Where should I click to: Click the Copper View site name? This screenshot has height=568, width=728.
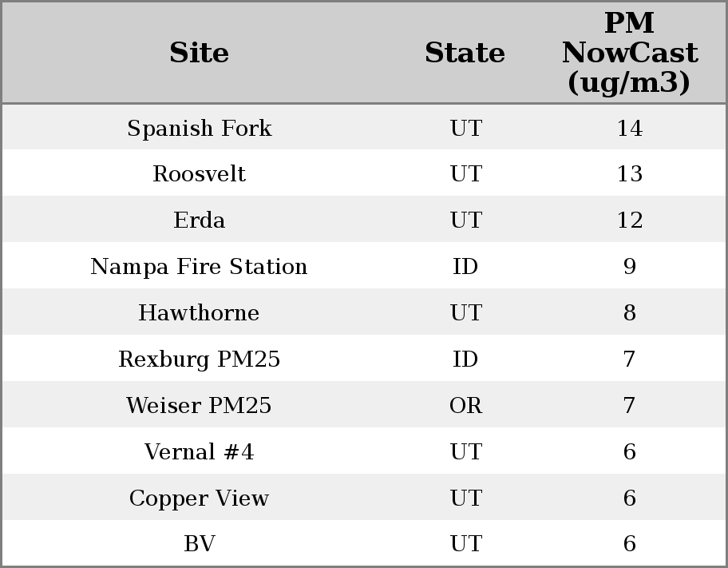coord(199,498)
